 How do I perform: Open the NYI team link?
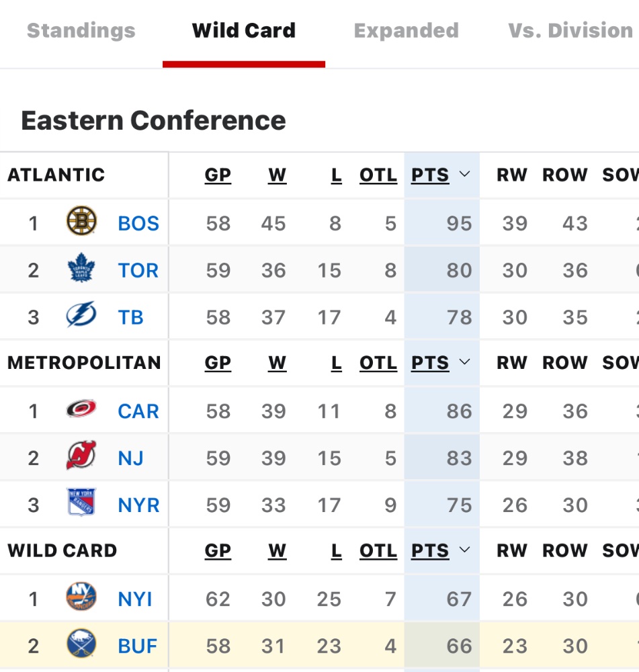click(x=135, y=599)
